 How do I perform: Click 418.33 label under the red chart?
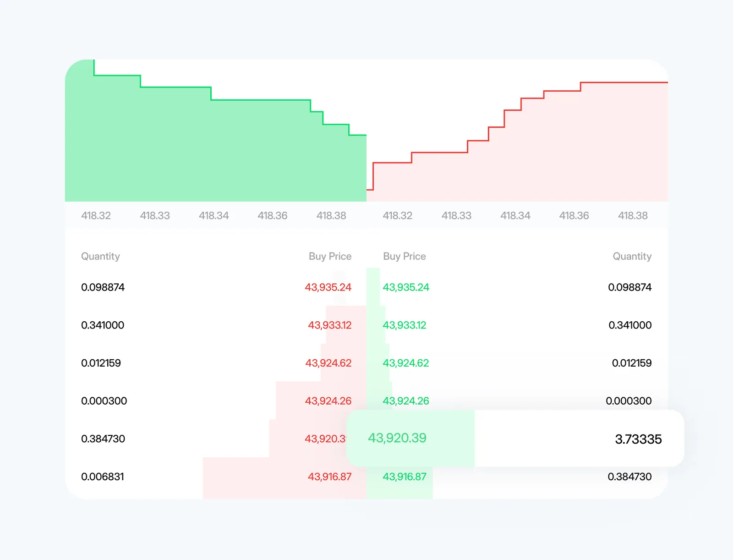tap(456, 215)
